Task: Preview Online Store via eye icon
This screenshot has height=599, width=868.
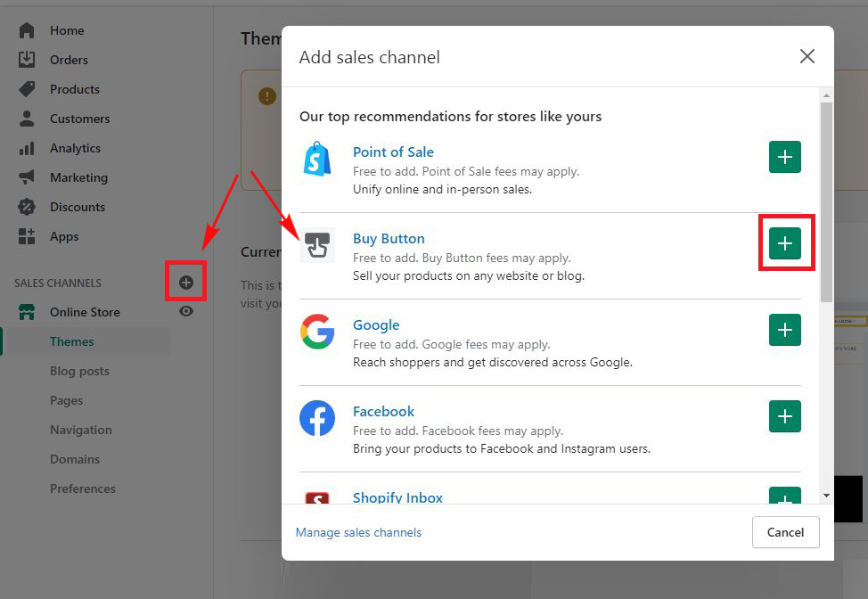Action: coord(186,311)
